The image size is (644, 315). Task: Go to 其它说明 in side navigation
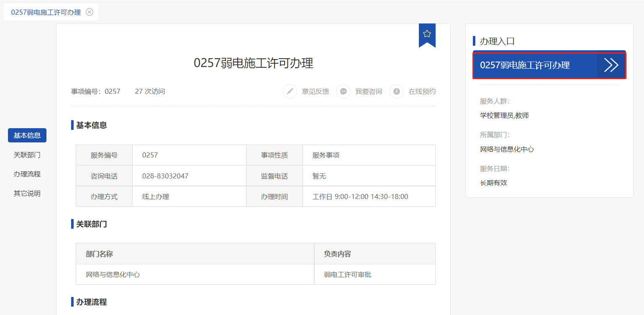[27, 193]
